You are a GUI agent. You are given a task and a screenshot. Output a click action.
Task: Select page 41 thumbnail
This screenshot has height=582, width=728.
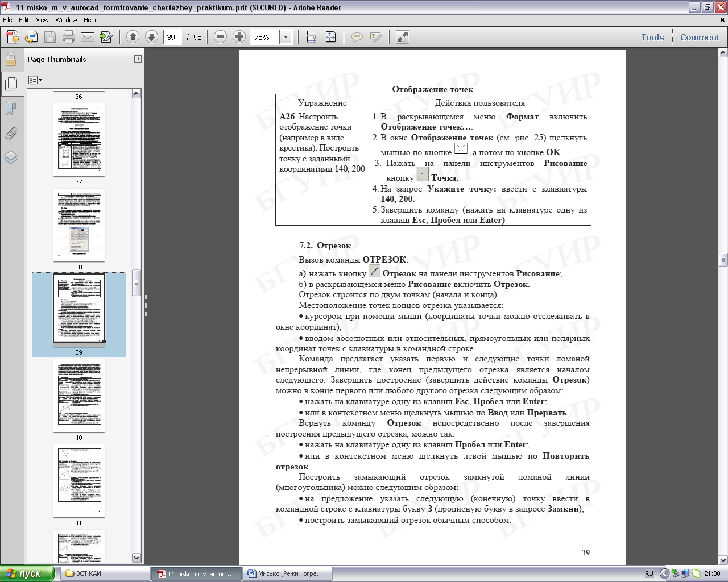pyautogui.click(x=79, y=481)
